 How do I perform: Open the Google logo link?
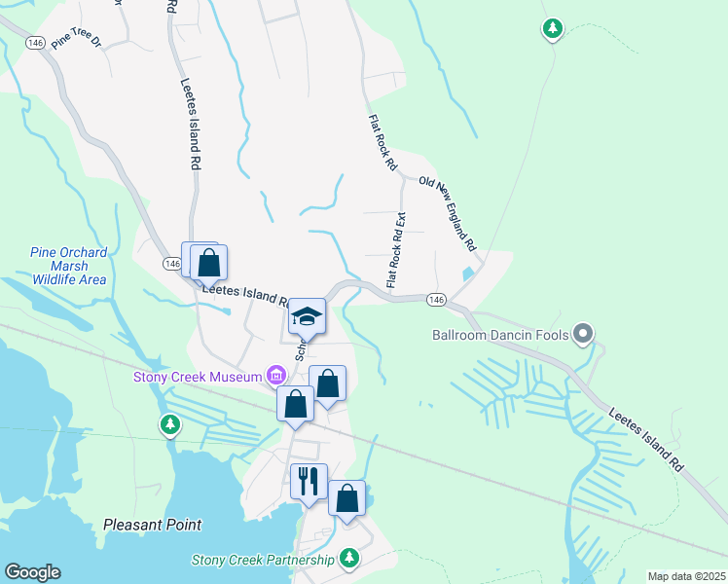point(32,572)
